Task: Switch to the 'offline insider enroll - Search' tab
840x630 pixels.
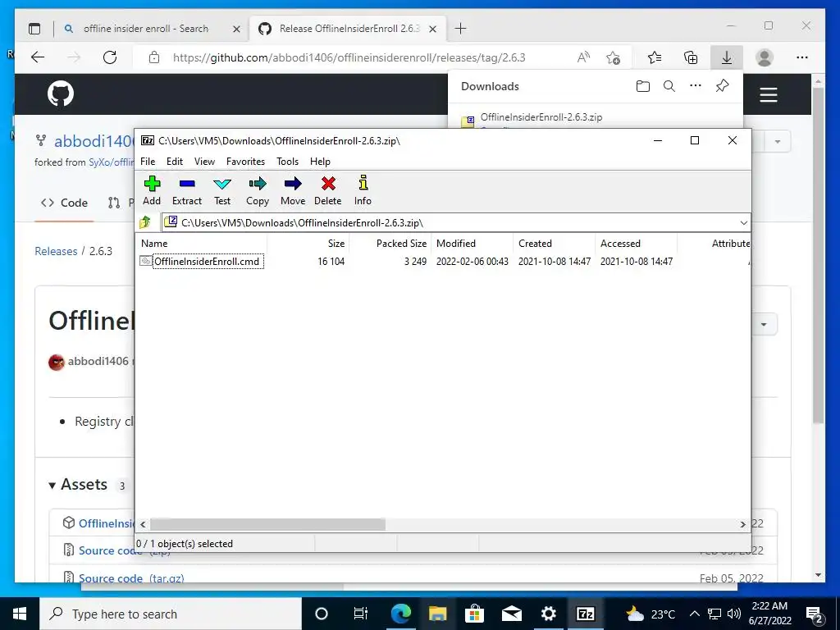Action: pos(146,29)
